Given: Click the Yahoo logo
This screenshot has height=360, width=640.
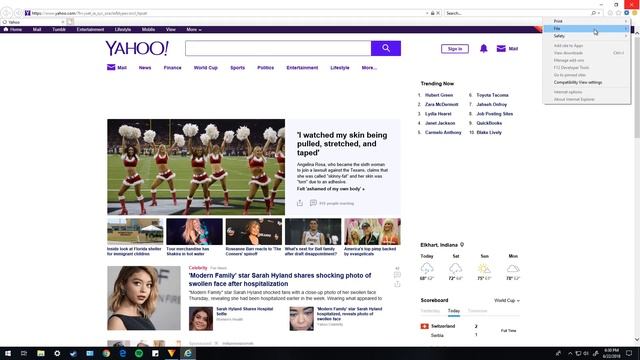Looking at the screenshot, I should tap(137, 48).
